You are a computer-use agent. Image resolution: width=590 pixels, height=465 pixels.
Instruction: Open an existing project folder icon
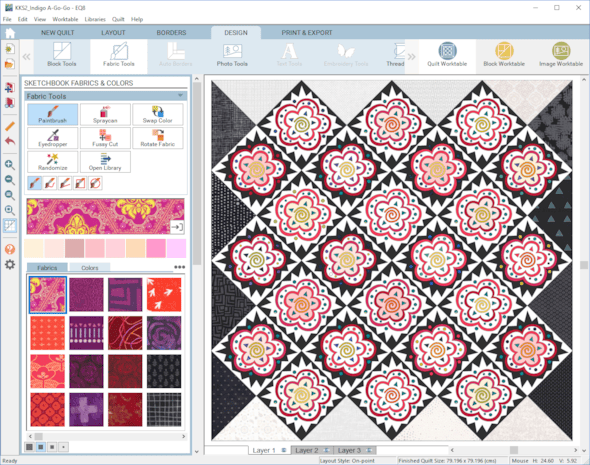[x=9, y=64]
